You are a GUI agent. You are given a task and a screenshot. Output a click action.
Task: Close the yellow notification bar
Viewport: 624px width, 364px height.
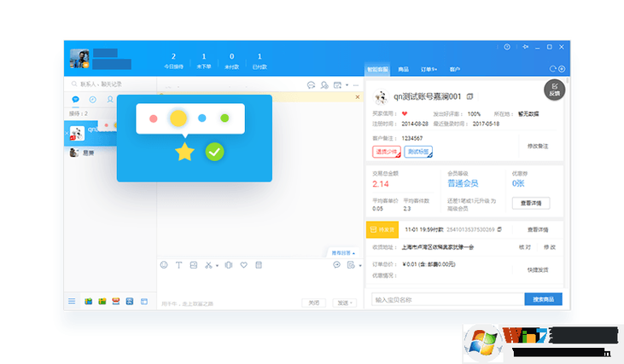click(x=358, y=97)
